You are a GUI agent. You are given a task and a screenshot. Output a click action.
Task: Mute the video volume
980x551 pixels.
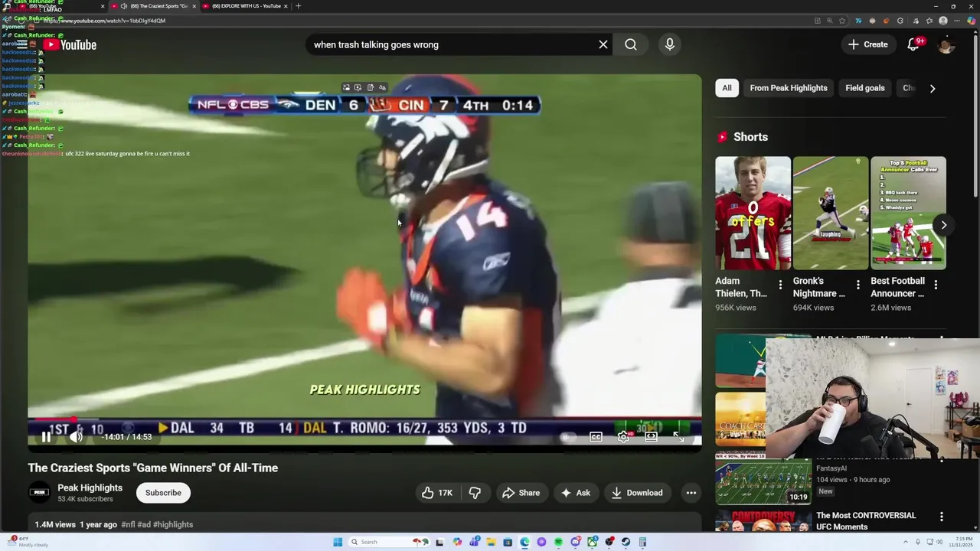(x=76, y=437)
